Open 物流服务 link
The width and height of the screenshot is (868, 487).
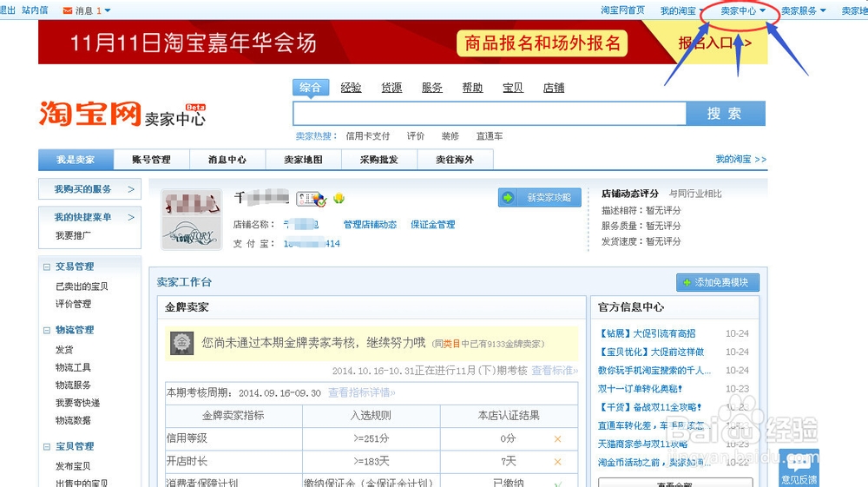[73, 385]
